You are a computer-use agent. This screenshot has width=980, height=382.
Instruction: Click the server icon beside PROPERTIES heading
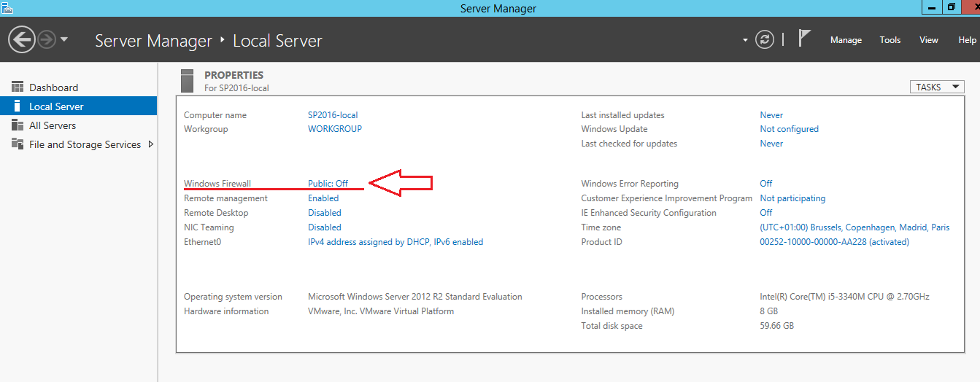point(188,81)
